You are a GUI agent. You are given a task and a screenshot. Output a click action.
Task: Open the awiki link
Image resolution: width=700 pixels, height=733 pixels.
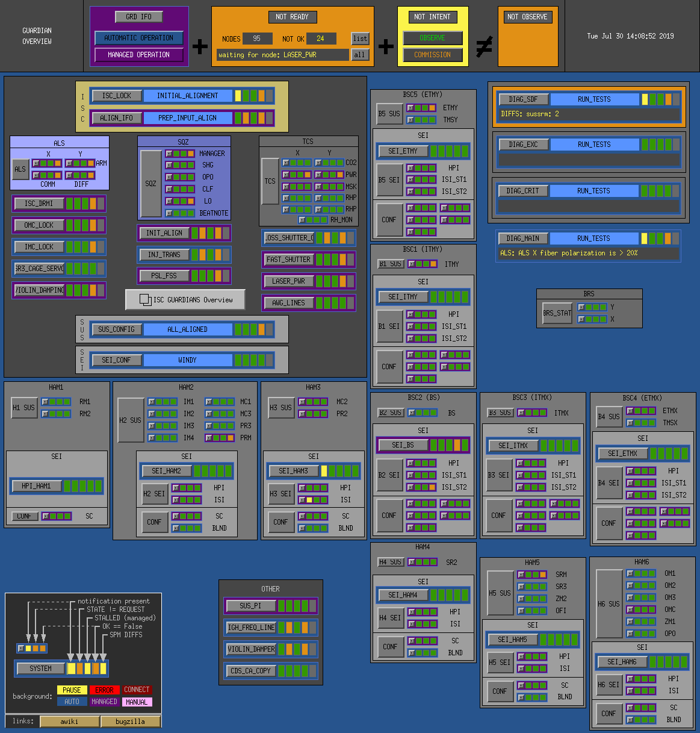pos(69,722)
